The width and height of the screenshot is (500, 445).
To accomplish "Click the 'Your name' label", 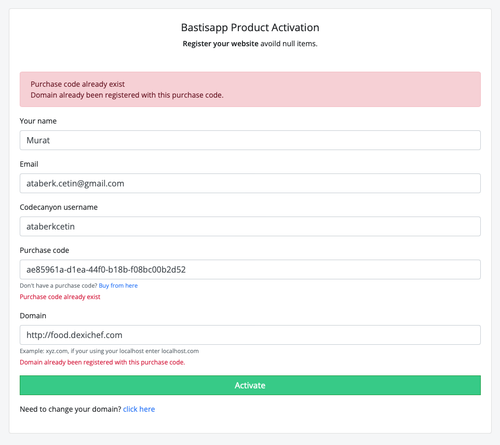I will (38, 121).
